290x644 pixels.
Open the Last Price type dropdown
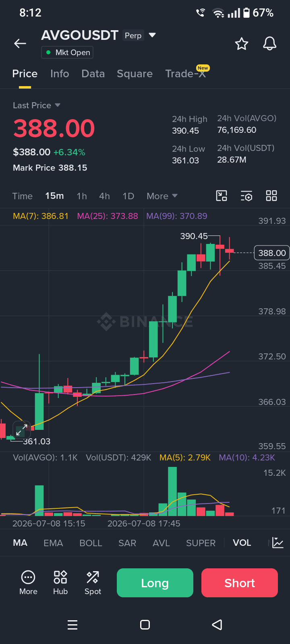tap(37, 105)
